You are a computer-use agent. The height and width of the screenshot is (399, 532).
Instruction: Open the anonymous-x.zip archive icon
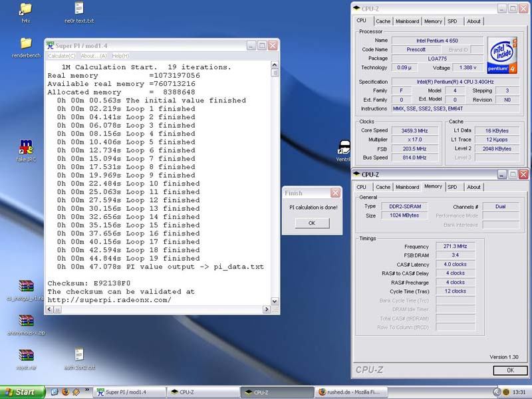click(x=26, y=321)
